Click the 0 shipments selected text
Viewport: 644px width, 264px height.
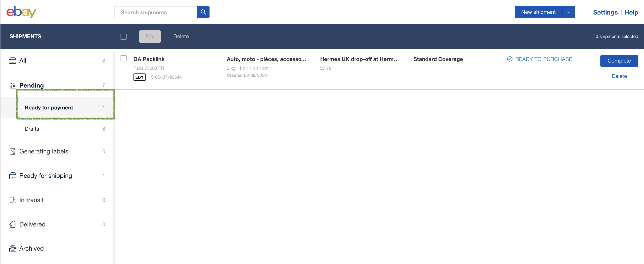coord(617,36)
